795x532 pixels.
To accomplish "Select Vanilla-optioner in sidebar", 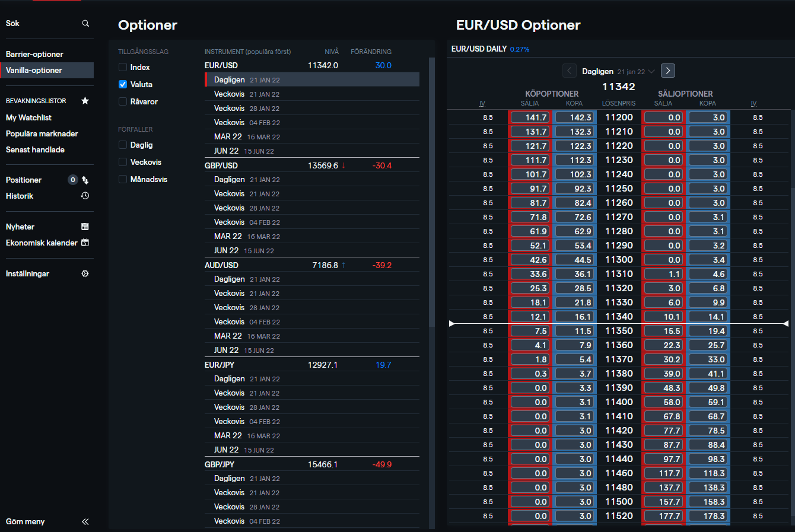I will pyautogui.click(x=47, y=70).
